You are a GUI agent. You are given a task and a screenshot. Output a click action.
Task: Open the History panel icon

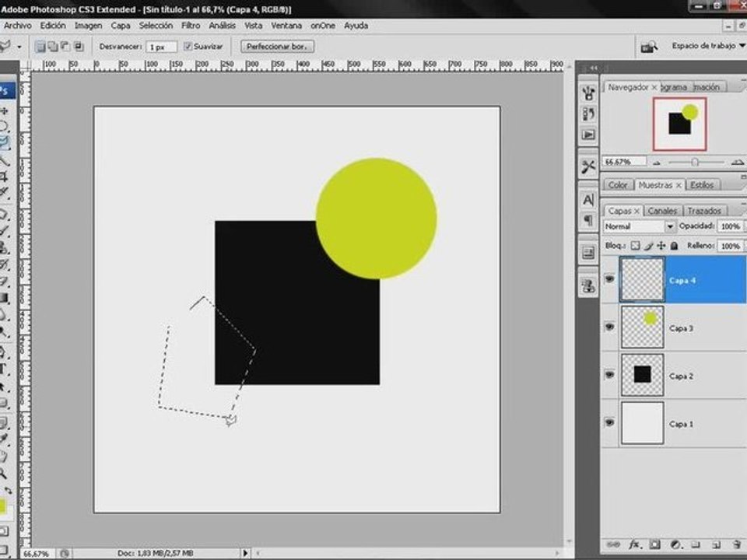[x=588, y=114]
